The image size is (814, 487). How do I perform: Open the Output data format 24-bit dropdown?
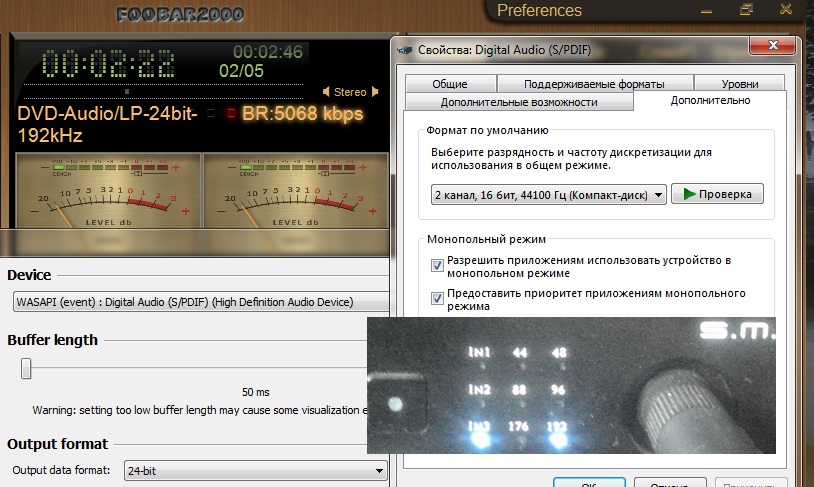pos(255,470)
